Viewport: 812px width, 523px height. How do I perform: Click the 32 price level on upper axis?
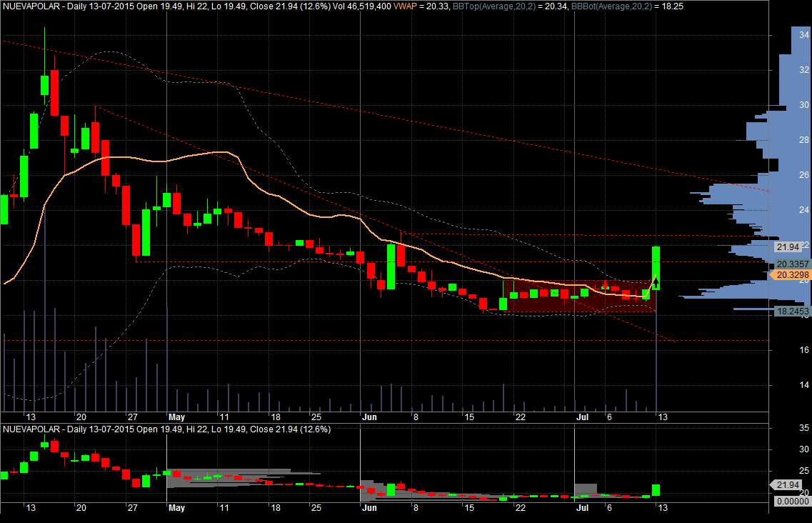(x=803, y=69)
